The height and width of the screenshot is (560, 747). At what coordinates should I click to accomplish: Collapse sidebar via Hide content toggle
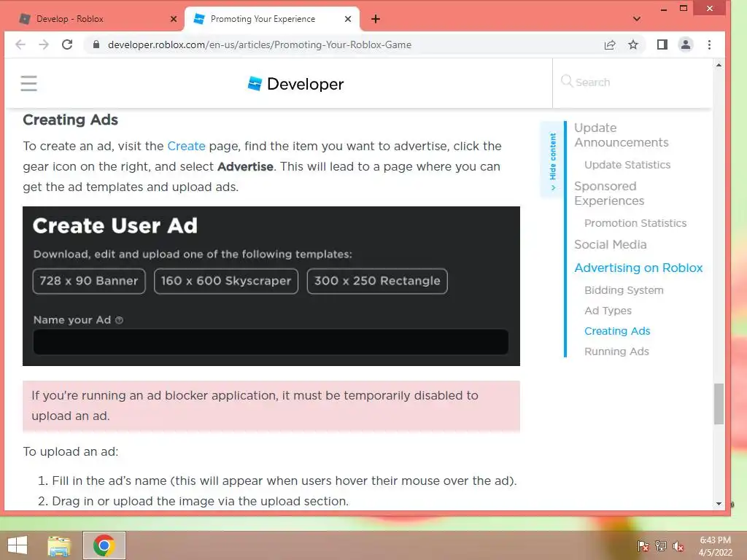tap(553, 160)
